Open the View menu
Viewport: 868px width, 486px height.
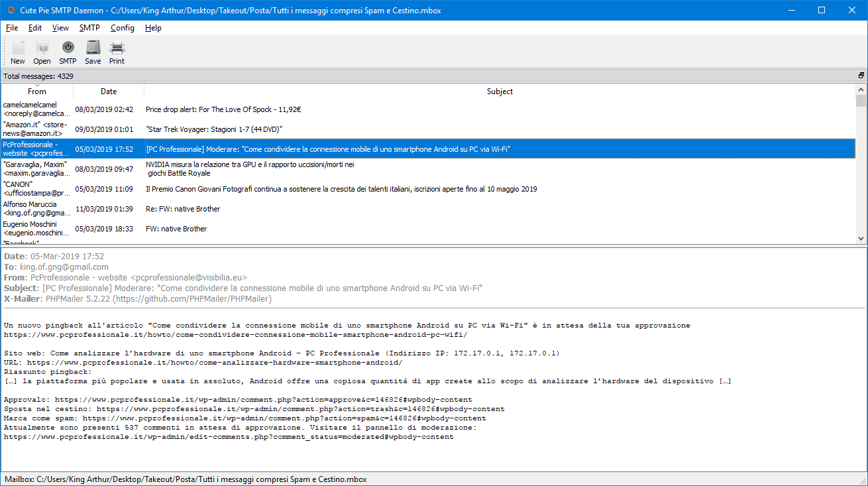tap(60, 28)
